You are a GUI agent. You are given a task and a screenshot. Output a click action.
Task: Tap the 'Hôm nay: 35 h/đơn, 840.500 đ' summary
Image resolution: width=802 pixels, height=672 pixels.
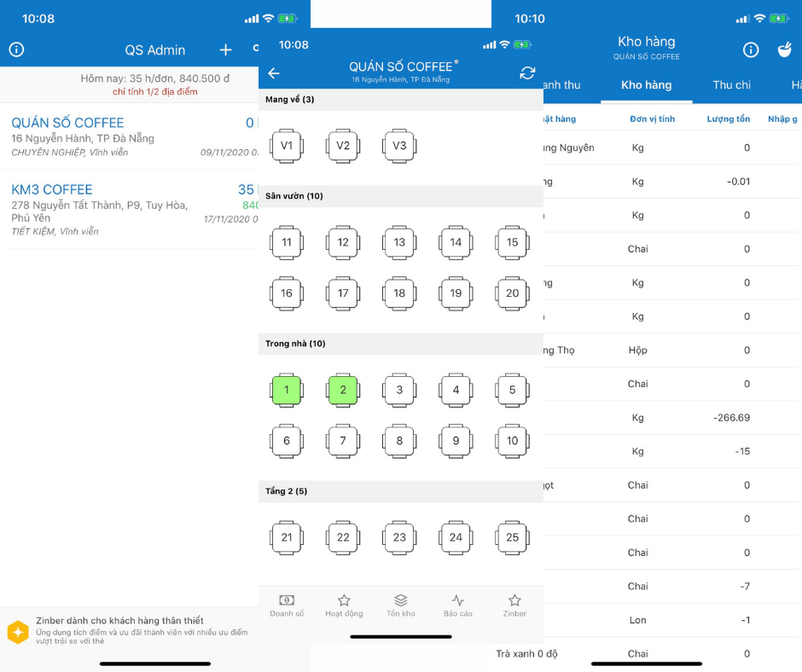155,78
